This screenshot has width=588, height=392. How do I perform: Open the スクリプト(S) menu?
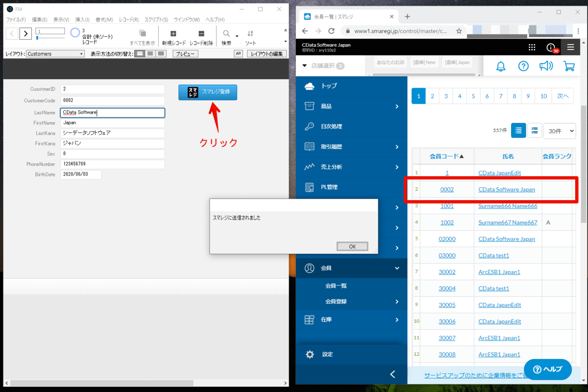coord(156,20)
